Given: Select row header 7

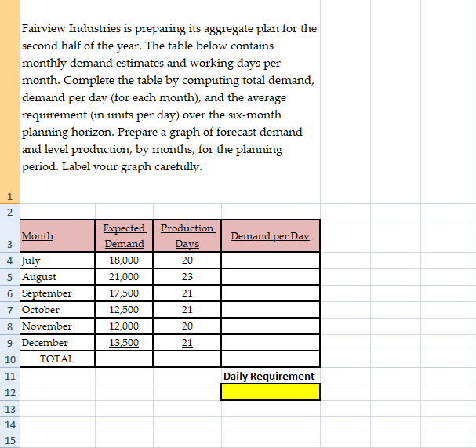Looking at the screenshot, I should 9,310.
